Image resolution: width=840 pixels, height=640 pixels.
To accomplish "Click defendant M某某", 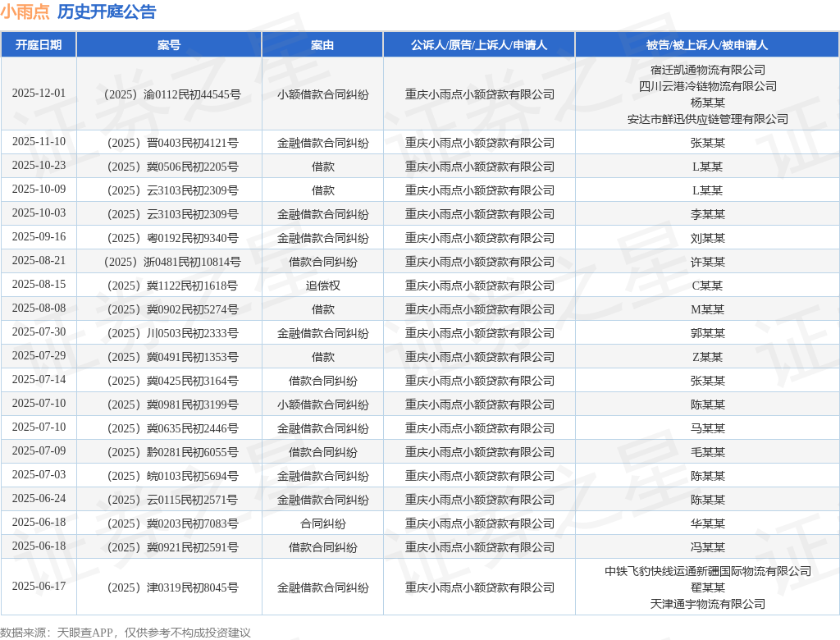I will click(708, 309).
